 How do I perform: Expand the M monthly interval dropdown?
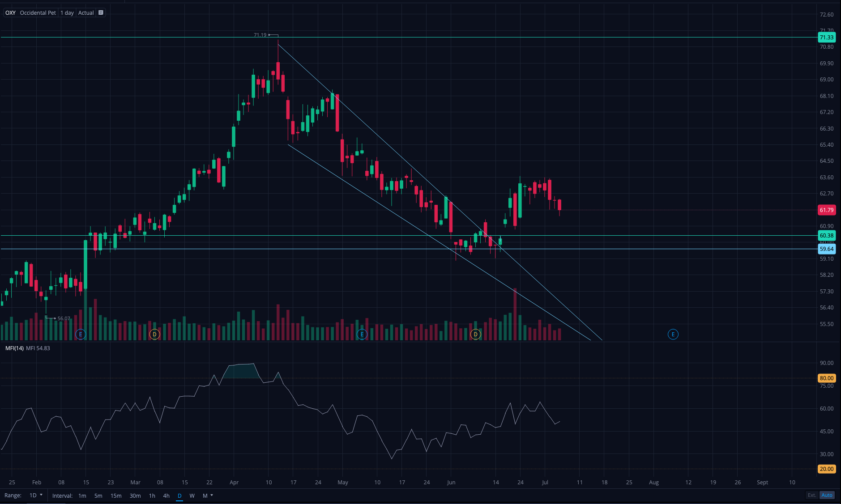coord(208,496)
